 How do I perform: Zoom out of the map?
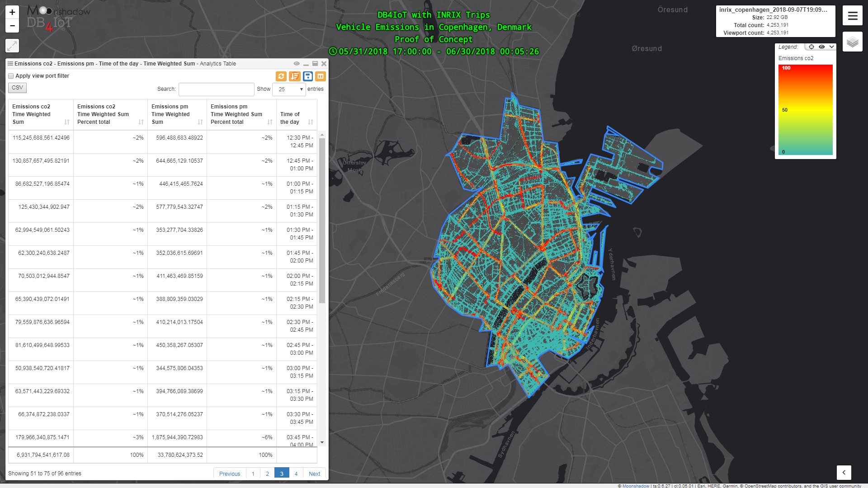click(x=12, y=26)
